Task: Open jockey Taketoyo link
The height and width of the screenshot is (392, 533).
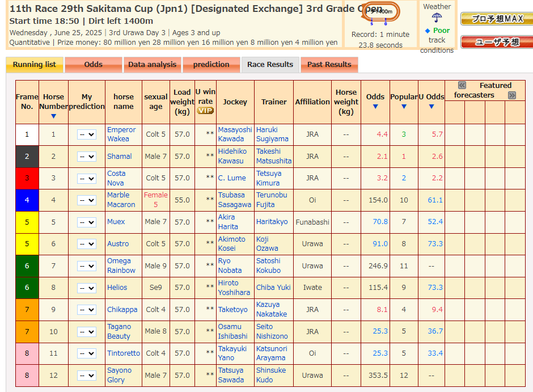Action: 233,310
